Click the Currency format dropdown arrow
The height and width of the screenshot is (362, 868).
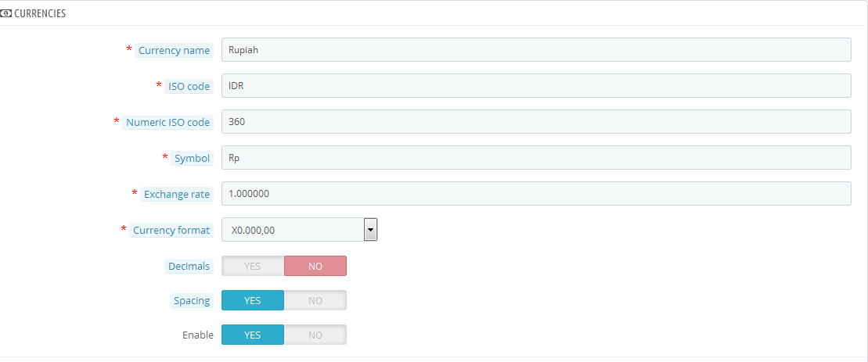[370, 230]
